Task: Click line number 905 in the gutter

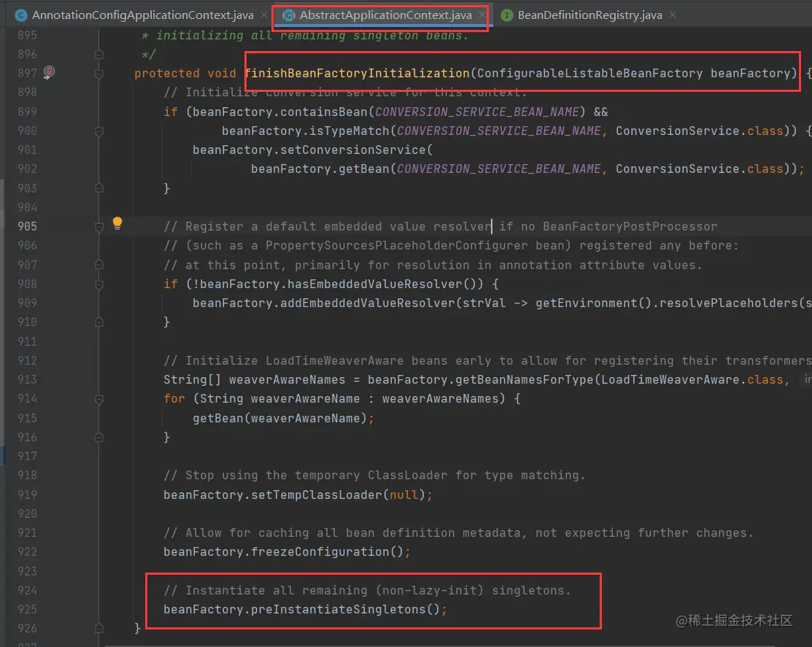Action: tap(27, 226)
